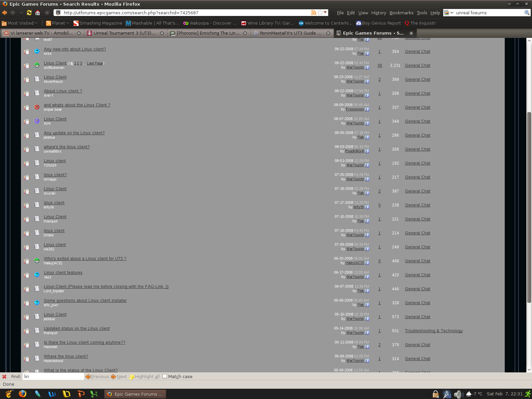Open thread 'Who's exited about a Linux client for UT3 ?'
The image size is (532, 399).
[85, 258]
